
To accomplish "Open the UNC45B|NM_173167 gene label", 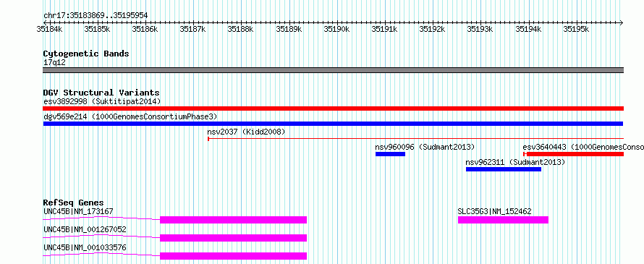I will point(78,211).
